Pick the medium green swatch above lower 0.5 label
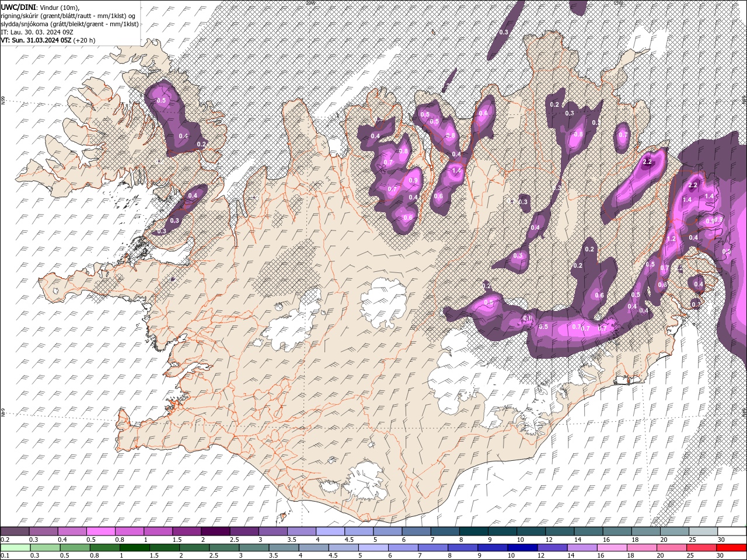This screenshot has width=747, height=560. point(75,548)
